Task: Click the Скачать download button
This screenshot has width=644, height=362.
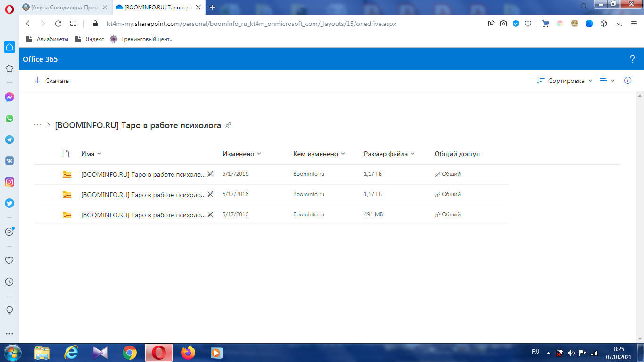Action: click(52, 81)
